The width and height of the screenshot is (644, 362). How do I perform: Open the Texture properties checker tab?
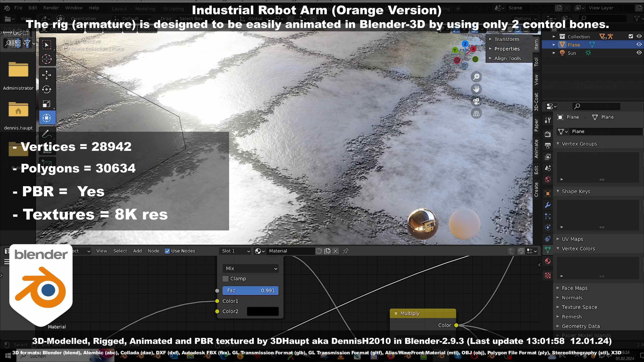548,275
